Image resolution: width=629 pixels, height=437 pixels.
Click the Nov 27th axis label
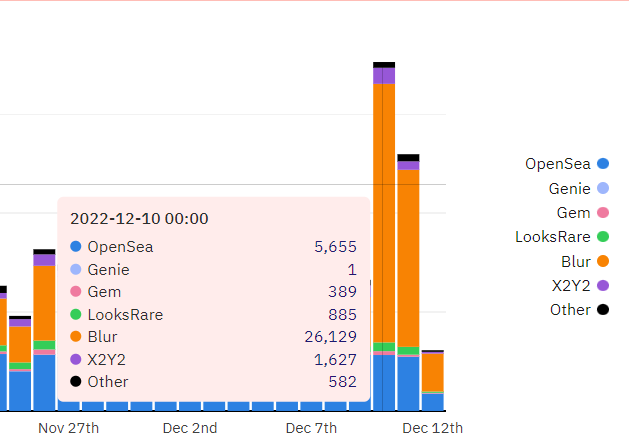click(x=68, y=428)
